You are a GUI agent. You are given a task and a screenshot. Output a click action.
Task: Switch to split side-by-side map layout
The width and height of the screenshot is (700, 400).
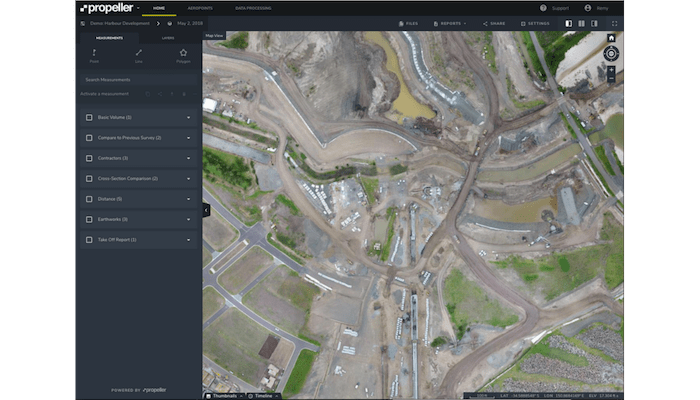pyautogui.click(x=581, y=24)
